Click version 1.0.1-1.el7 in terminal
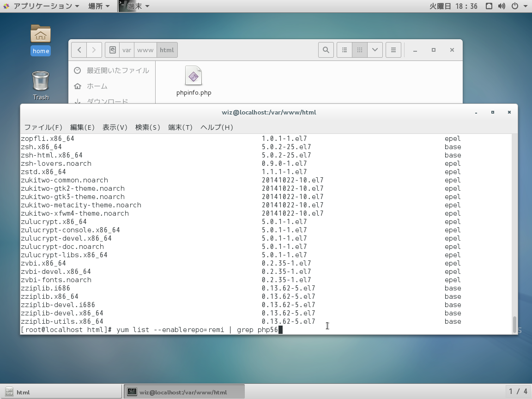Viewport: 532px width, 399px height. 284,139
